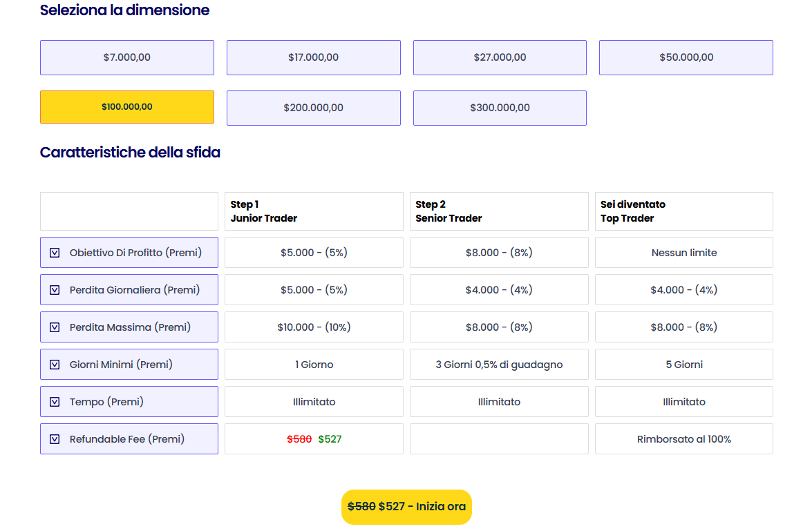
Task: Click chevron icon beside Tempo (Premi)
Action: (55, 402)
